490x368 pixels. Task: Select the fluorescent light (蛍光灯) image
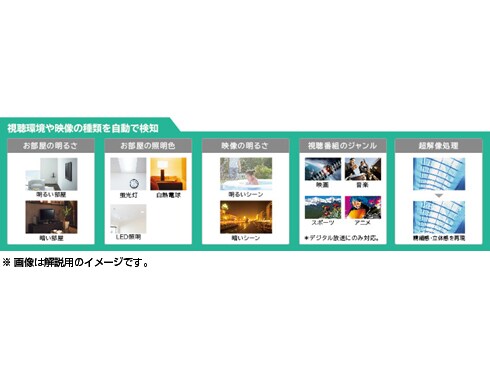click(128, 174)
